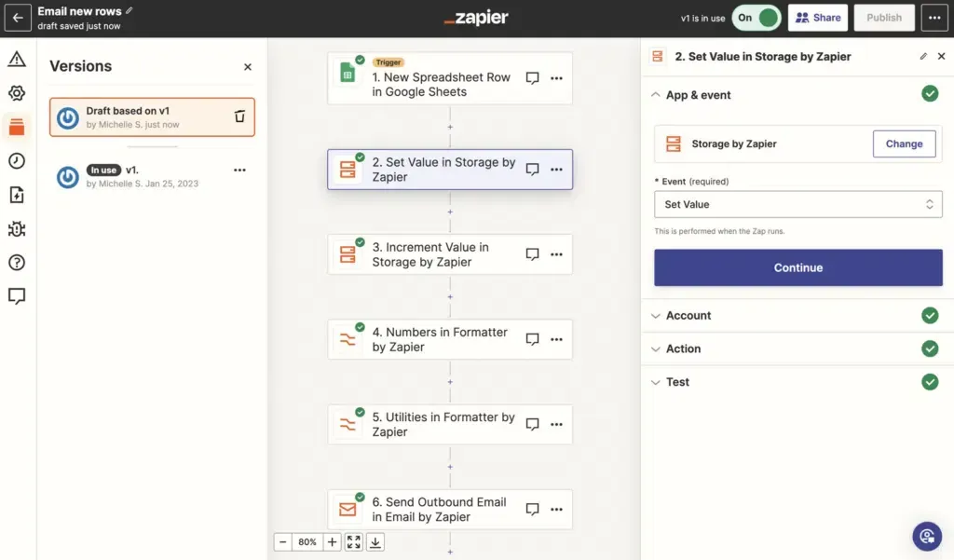Open the ellipsis menu next to Publish
The width and height of the screenshot is (954, 560).
[934, 17]
